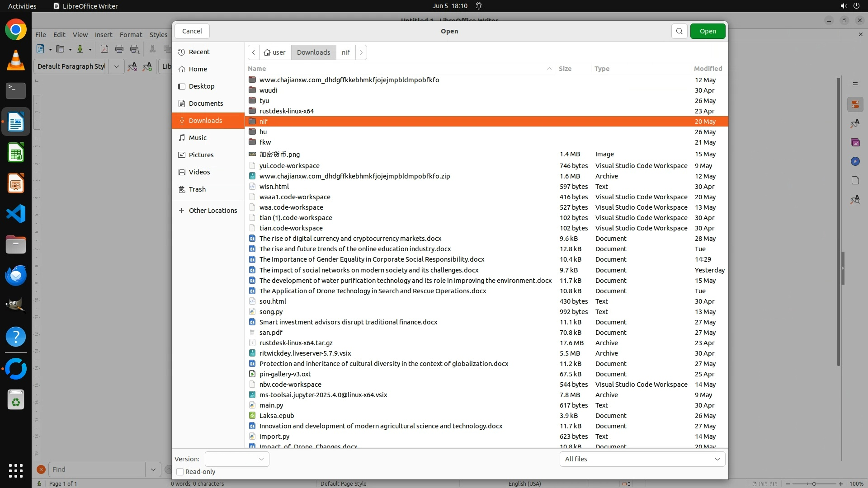Enable the Read-only checkbox
Image resolution: width=868 pixels, height=488 pixels.
(180, 472)
